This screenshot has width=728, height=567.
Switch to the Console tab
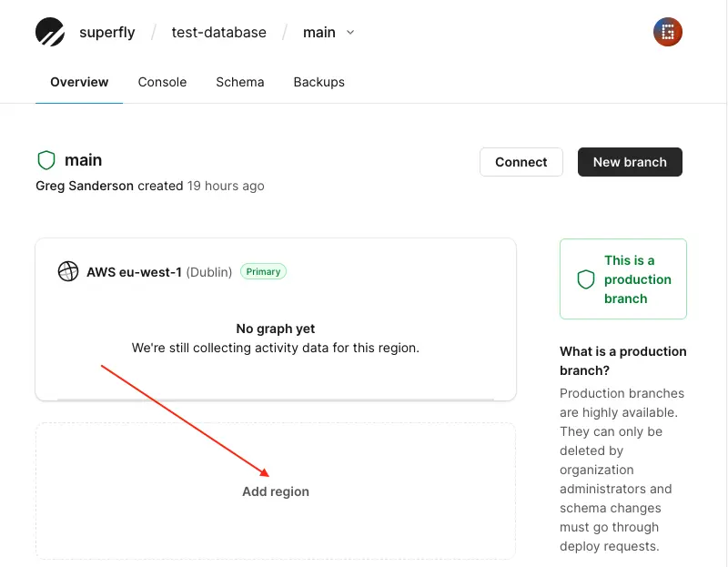(x=162, y=82)
